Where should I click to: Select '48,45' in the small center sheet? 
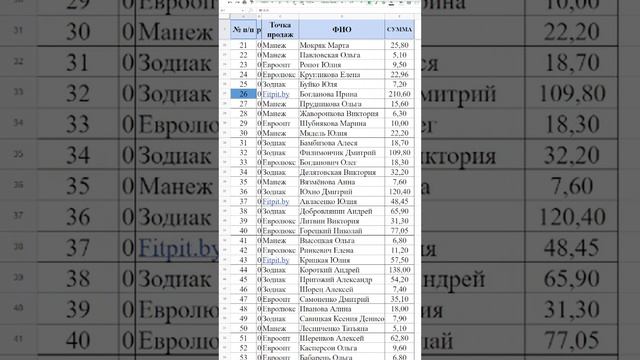coord(399,201)
